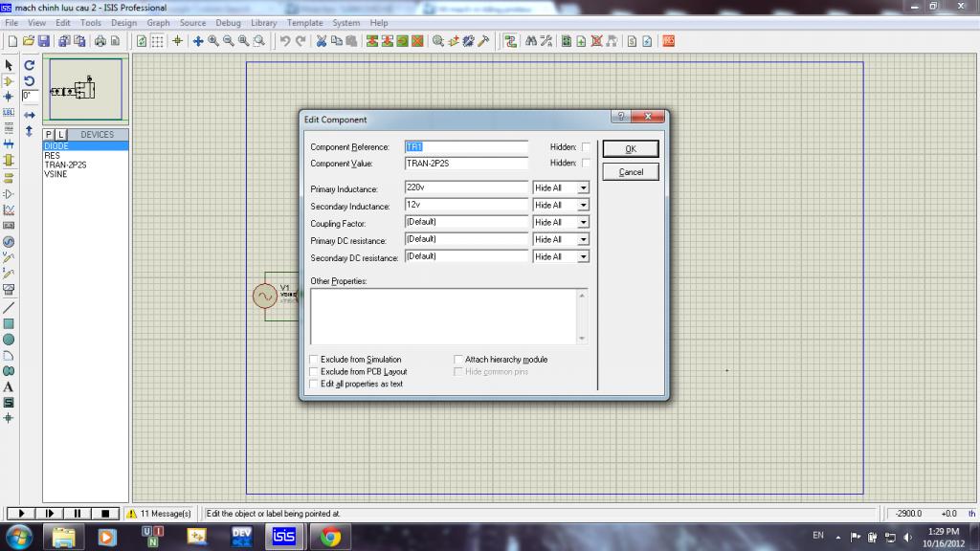
Task: Check Attach hierarchy module
Action: tap(458, 360)
